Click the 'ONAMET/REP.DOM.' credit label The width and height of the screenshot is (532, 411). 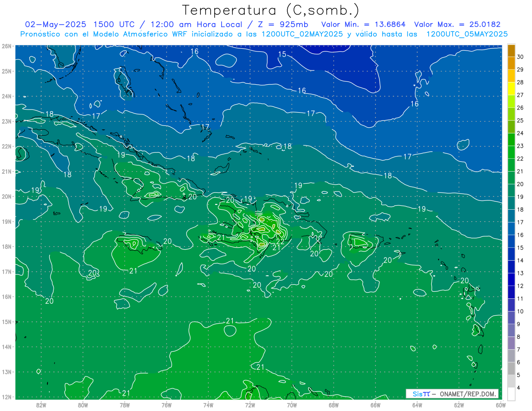click(467, 394)
